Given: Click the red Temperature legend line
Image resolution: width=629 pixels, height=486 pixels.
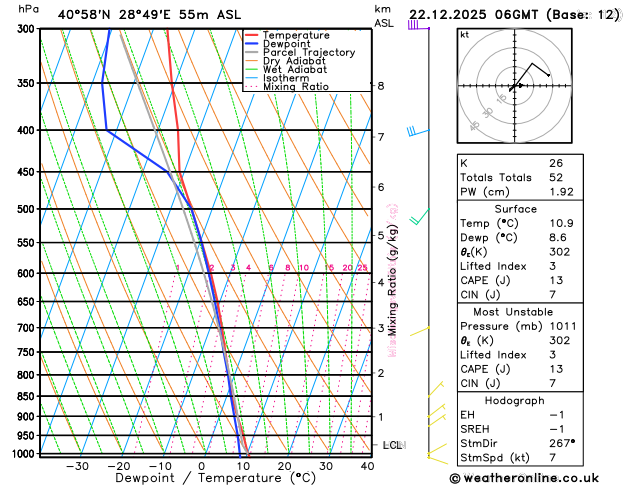Looking at the screenshot, I should point(252,35).
